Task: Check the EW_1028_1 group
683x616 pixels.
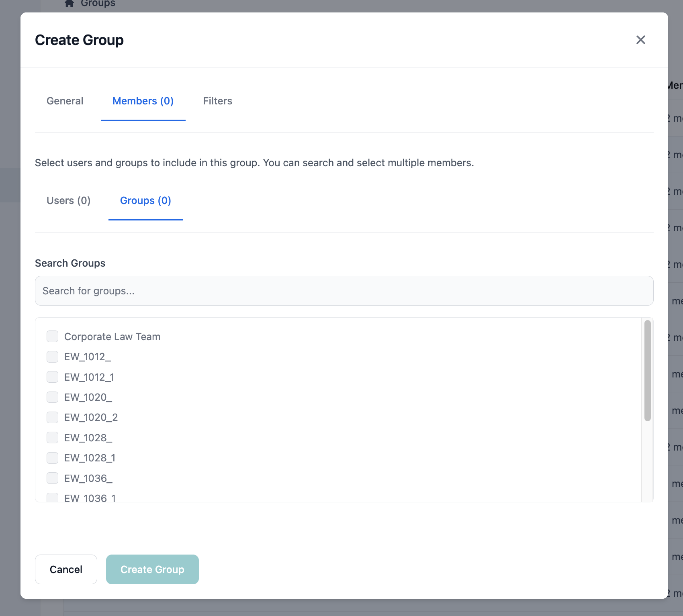Action: (x=52, y=458)
